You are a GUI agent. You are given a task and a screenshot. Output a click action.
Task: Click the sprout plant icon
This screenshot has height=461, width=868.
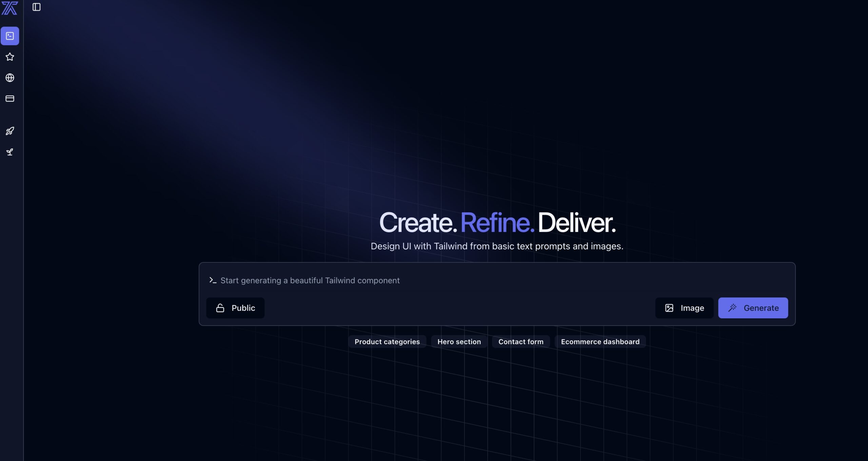click(10, 152)
